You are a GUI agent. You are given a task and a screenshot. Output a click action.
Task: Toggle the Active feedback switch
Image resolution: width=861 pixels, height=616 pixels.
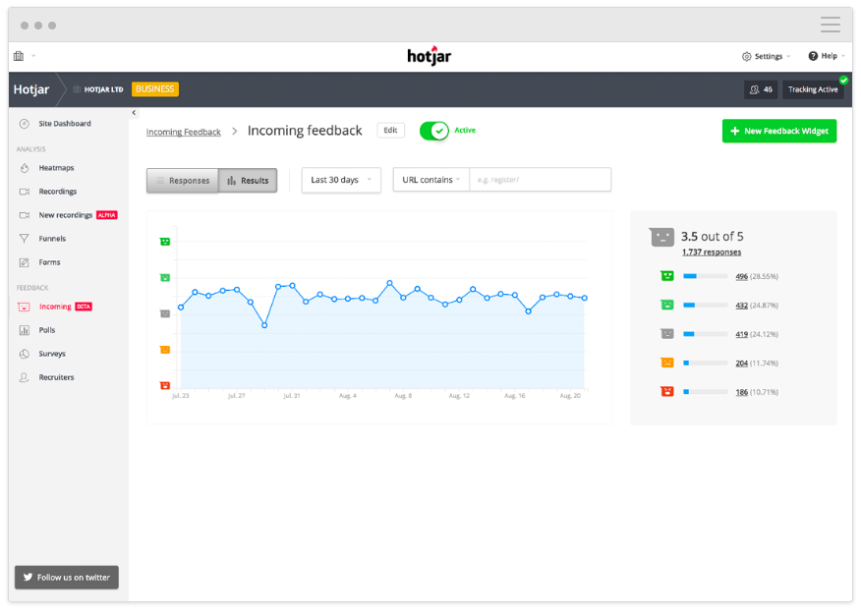(434, 131)
